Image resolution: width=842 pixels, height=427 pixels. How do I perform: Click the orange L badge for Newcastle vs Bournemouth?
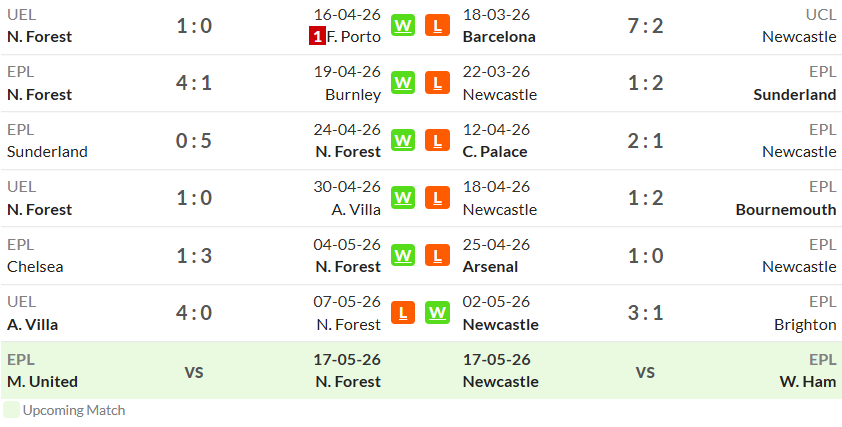pyautogui.click(x=437, y=198)
